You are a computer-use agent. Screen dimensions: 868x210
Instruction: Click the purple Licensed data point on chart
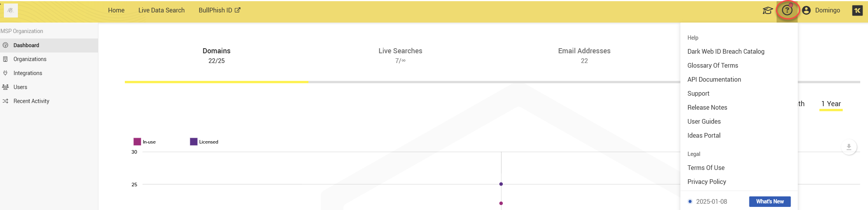pyautogui.click(x=501, y=184)
